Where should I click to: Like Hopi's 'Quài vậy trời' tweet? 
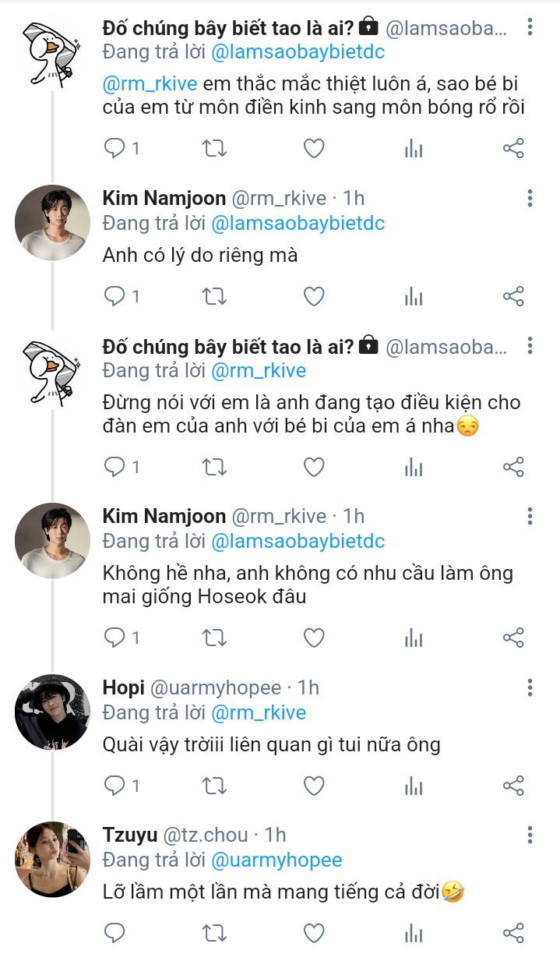click(x=314, y=785)
